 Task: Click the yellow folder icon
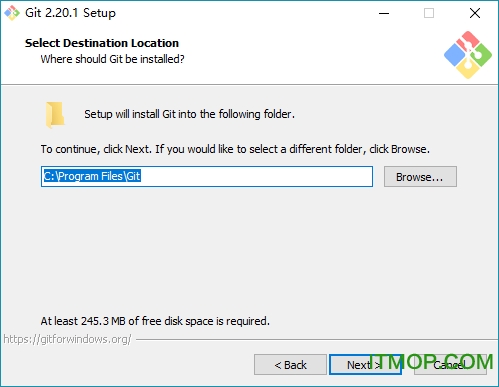pos(55,115)
